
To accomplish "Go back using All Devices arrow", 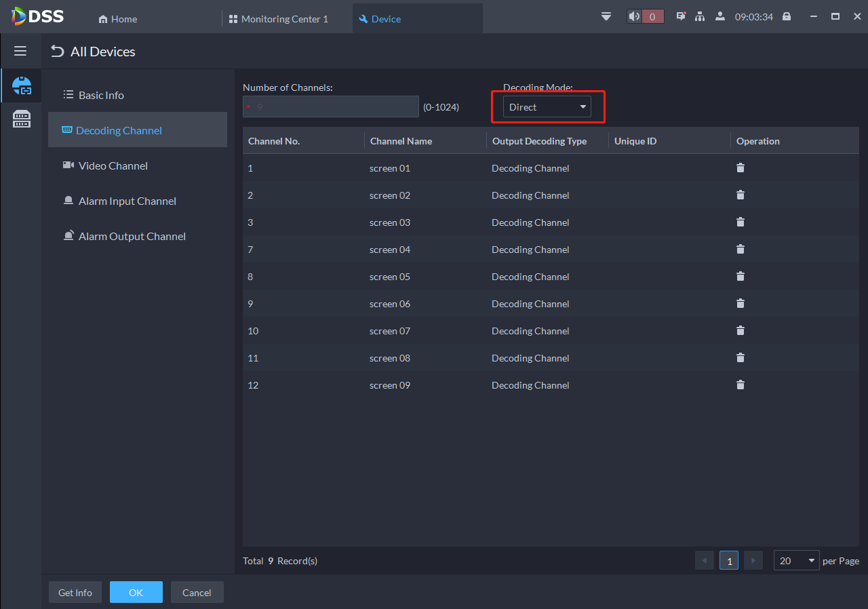I will 58,52.
